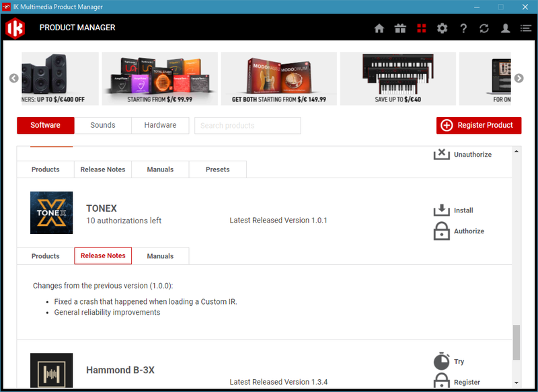Open the upper Manuals tab
Viewport: 538px width, 392px height.
click(160, 169)
